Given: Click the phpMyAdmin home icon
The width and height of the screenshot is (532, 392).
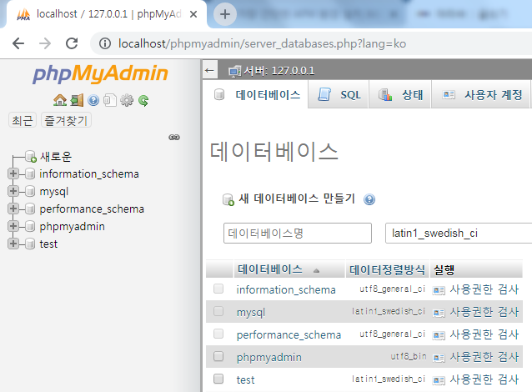Looking at the screenshot, I should (x=60, y=100).
